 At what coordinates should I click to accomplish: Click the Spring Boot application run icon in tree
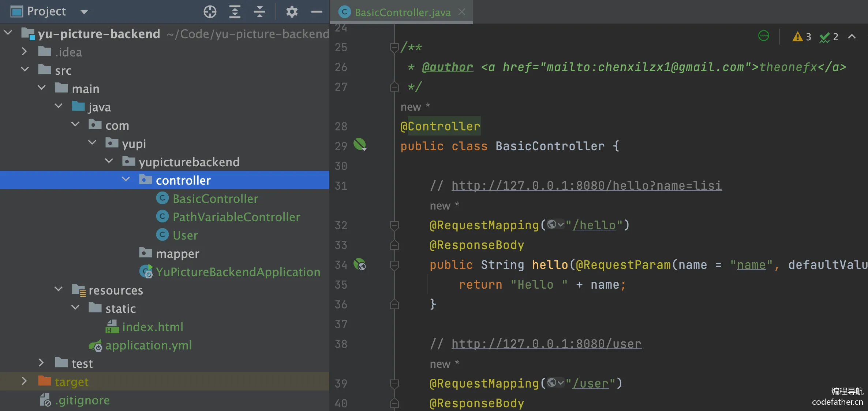point(146,271)
